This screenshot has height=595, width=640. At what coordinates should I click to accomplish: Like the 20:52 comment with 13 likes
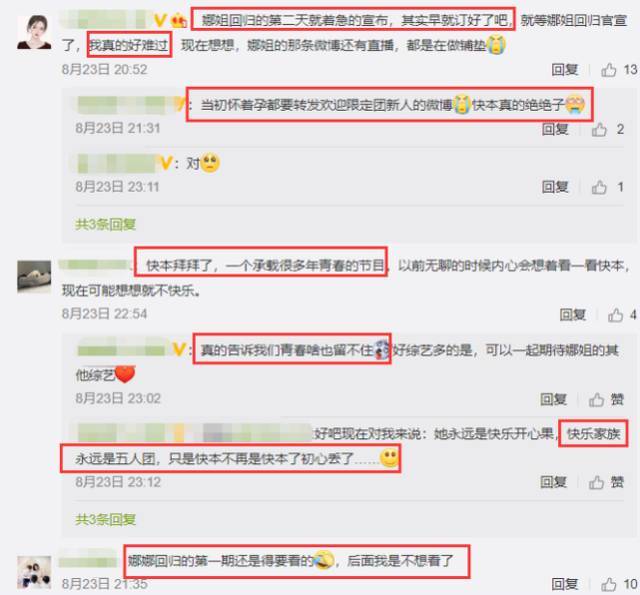tap(609, 70)
